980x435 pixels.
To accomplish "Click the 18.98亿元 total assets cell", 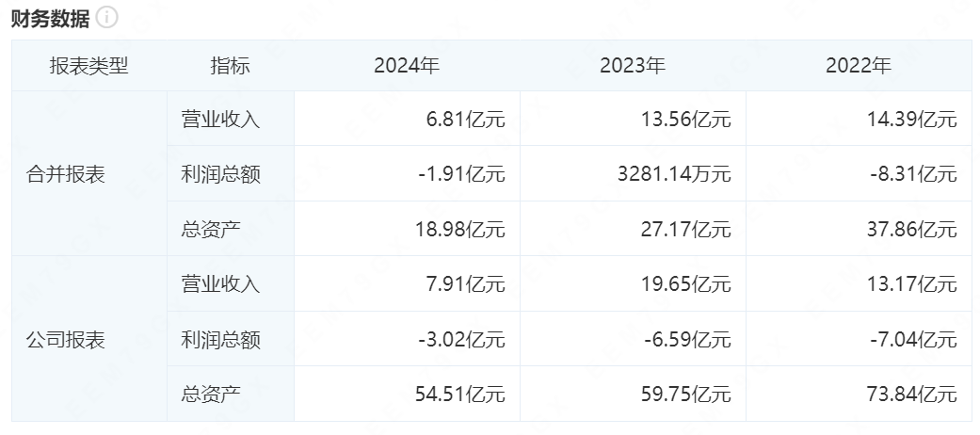I will pyautogui.click(x=460, y=229).
